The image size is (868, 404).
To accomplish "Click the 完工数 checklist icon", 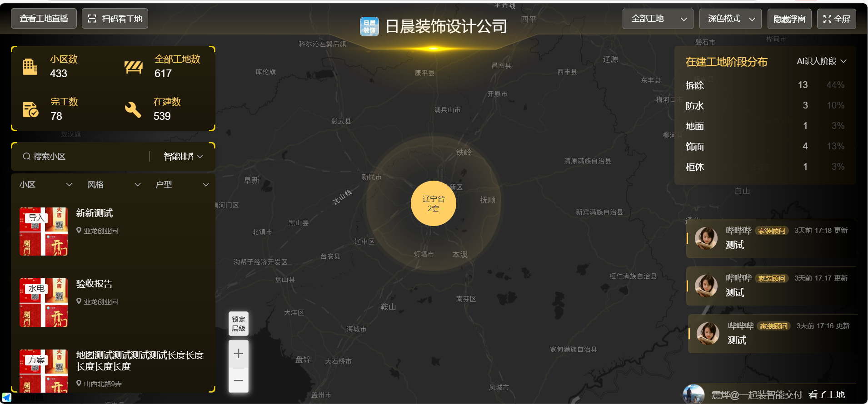I will (x=30, y=109).
